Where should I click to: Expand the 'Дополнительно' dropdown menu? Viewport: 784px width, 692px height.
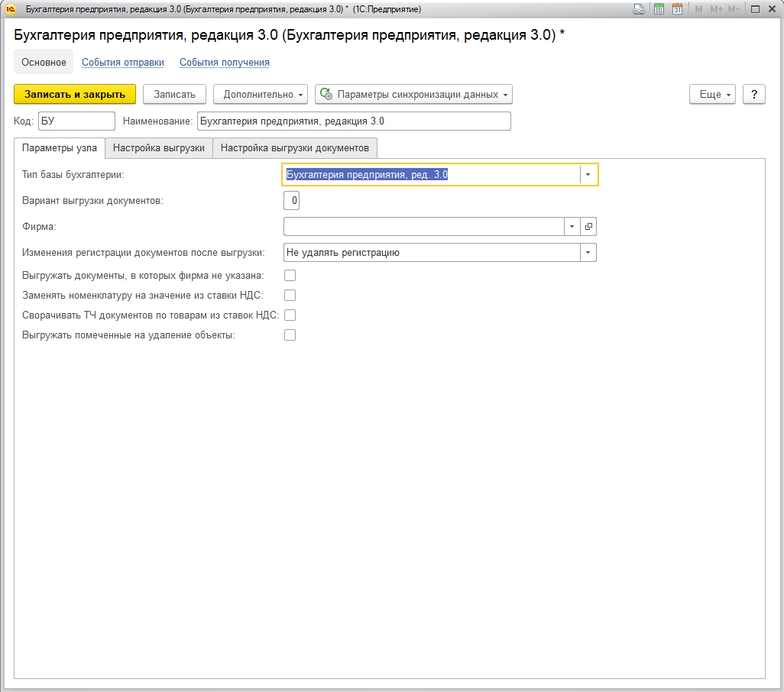tap(260, 95)
